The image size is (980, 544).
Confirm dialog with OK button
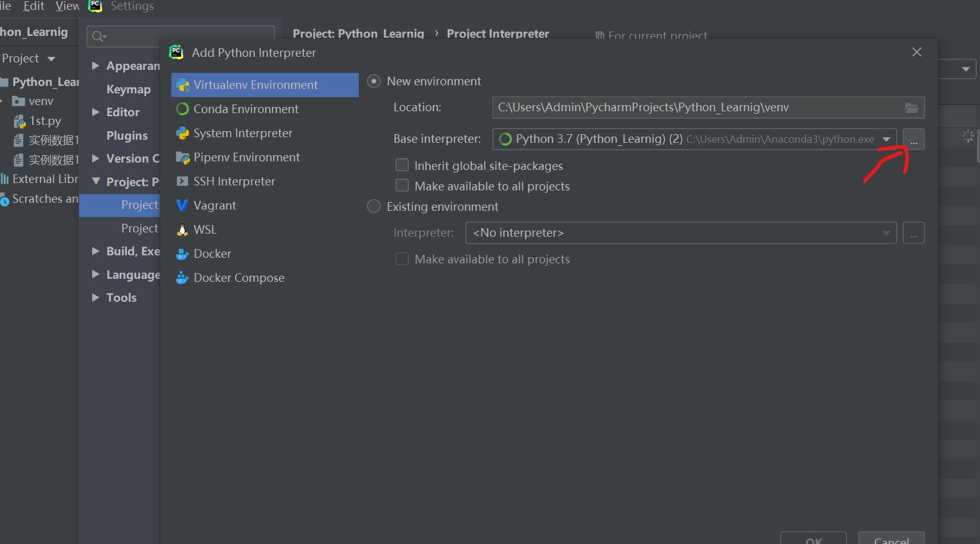[813, 538]
